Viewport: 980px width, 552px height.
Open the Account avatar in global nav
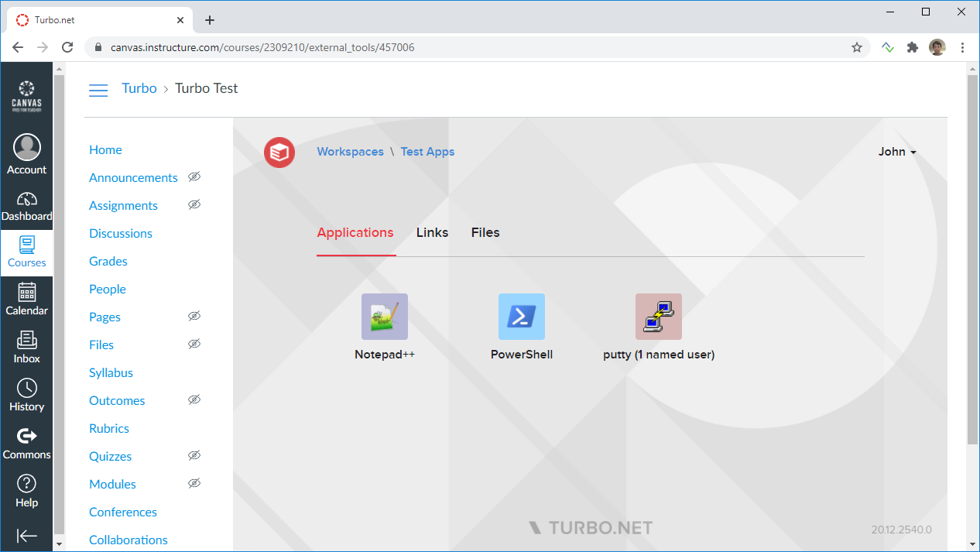tap(26, 155)
